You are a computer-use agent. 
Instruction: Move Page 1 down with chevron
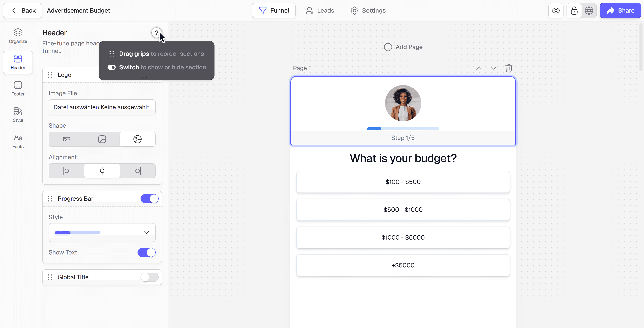494,68
